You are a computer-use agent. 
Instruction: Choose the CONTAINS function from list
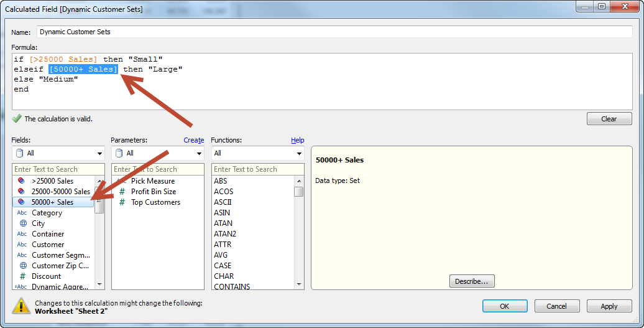tap(232, 286)
